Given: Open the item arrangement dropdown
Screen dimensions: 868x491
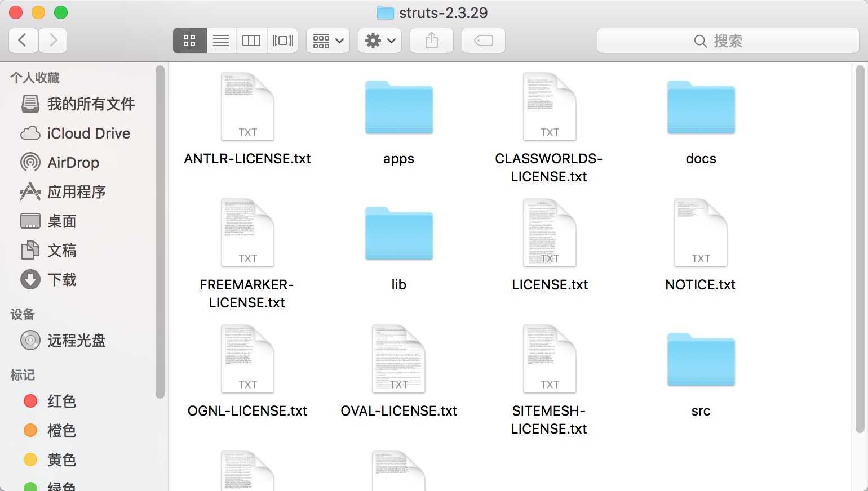Looking at the screenshot, I should [328, 41].
